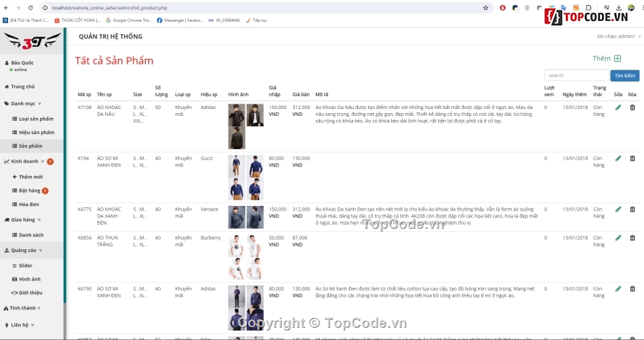Image resolution: width=644 pixels, height=340 pixels.
Task: Focus the search input field
Action: tap(577, 75)
